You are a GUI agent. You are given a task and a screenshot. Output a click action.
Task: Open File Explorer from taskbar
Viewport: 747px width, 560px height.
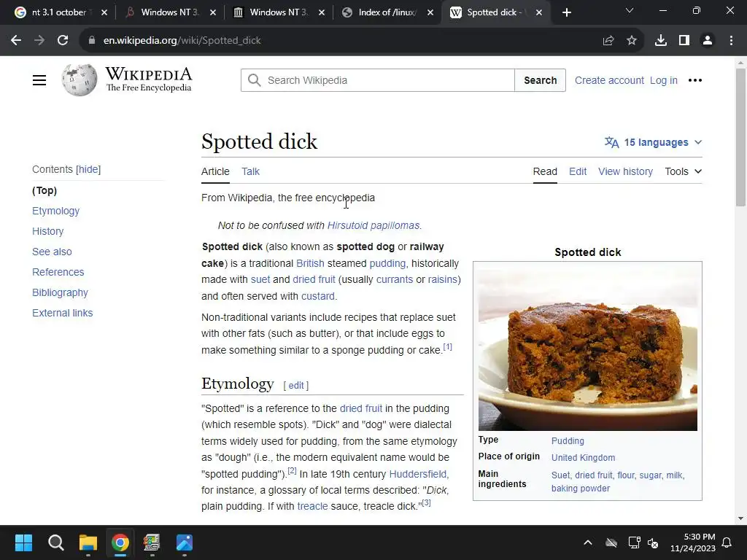pos(88,542)
